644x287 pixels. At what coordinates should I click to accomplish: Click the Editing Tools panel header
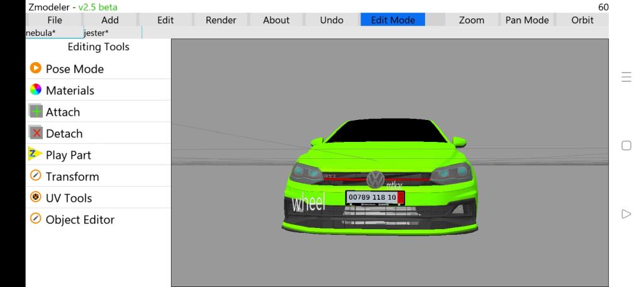click(99, 46)
